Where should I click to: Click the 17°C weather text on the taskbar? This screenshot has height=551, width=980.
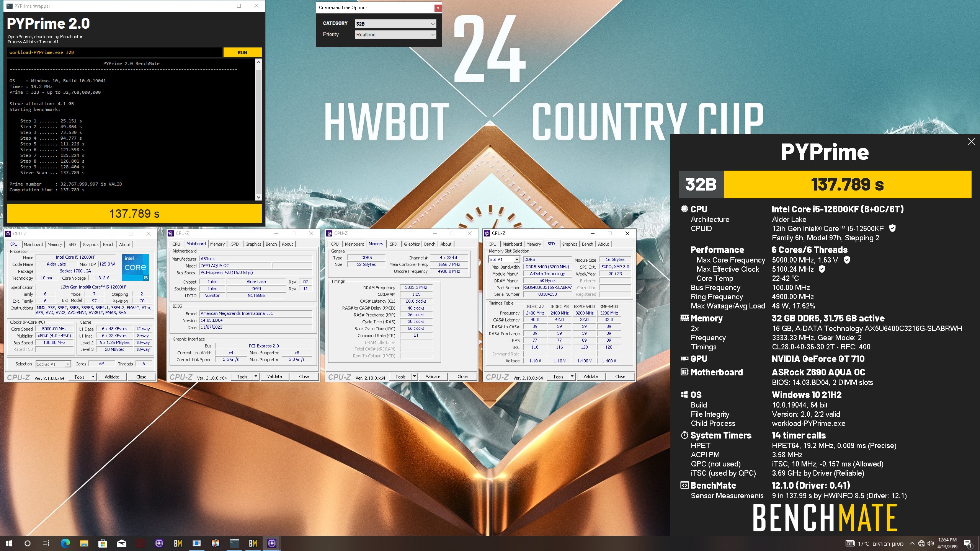(863, 544)
